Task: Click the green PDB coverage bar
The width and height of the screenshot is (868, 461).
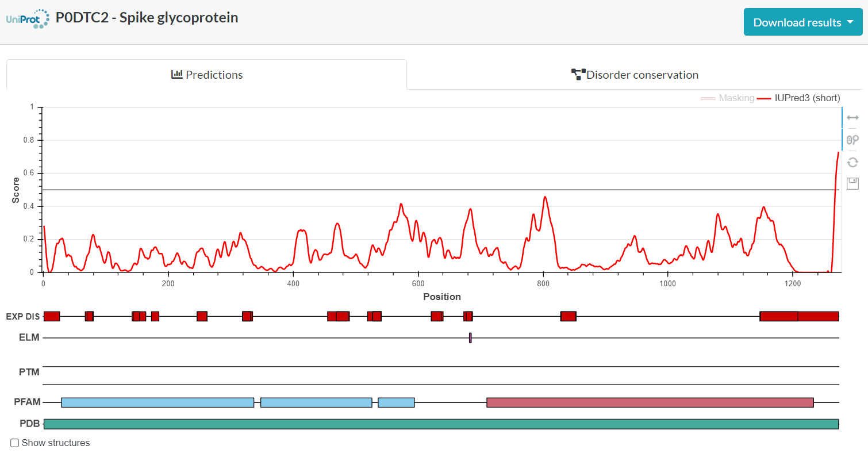Action: tap(441, 424)
